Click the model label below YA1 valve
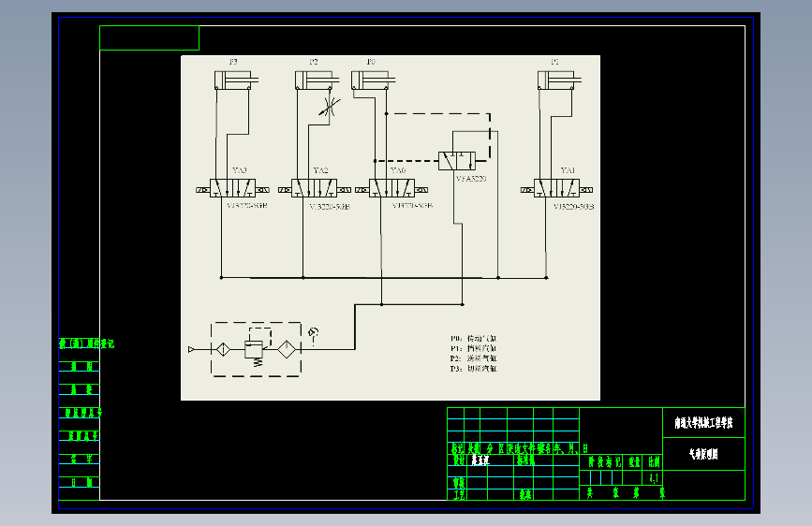The image size is (812, 526). click(x=574, y=207)
